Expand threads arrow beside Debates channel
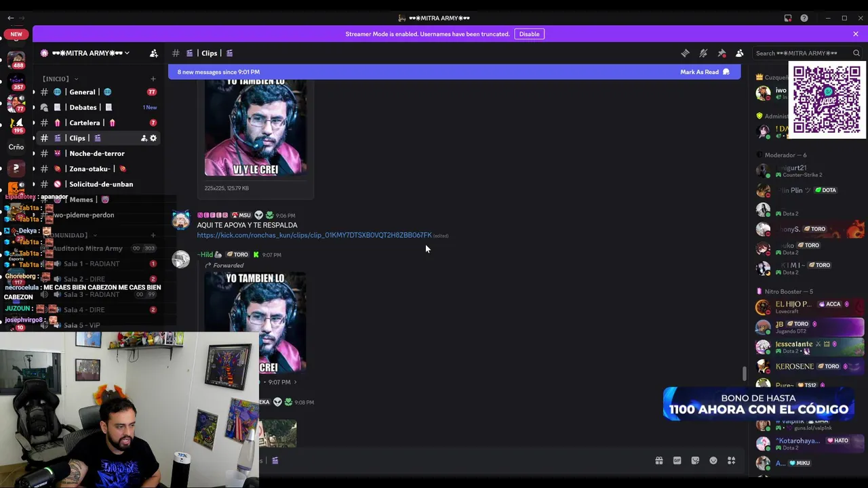The image size is (868, 488). pos(33,107)
